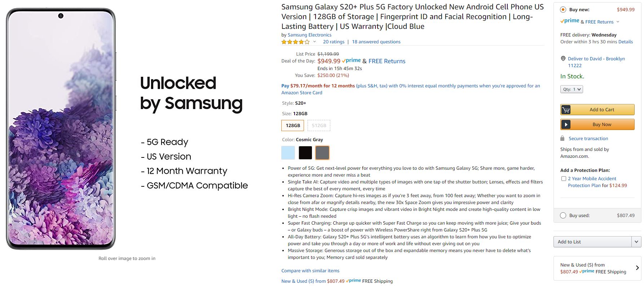The height and width of the screenshot is (286, 644).
Task: Expand the Add to List dropdown arrow
Action: pos(636,242)
